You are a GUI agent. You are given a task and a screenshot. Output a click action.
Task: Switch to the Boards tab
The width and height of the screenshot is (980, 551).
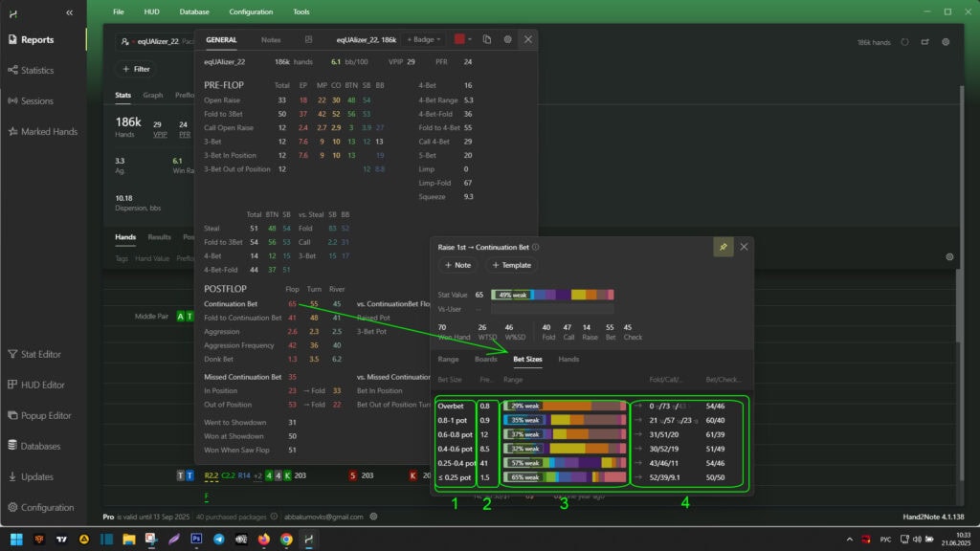pos(486,359)
